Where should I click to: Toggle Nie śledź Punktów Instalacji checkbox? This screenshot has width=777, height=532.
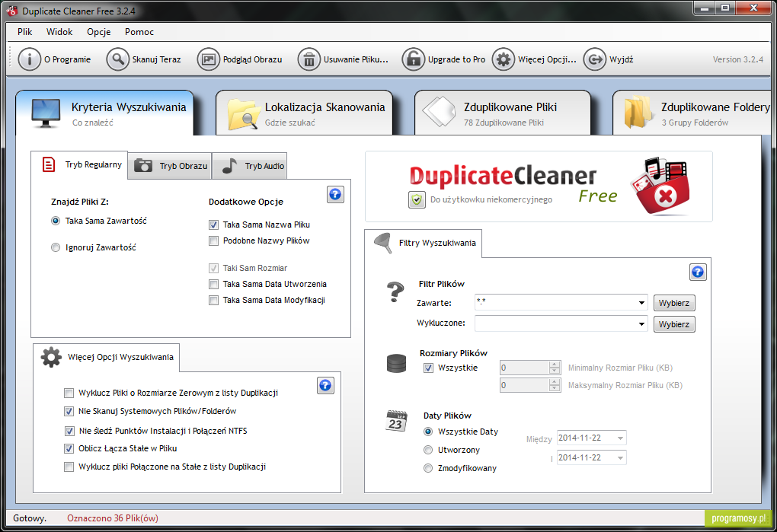[69, 431]
